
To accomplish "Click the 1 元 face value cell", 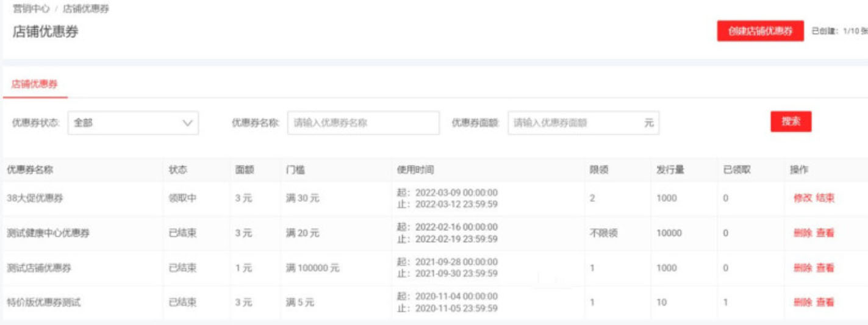I will [x=243, y=268].
